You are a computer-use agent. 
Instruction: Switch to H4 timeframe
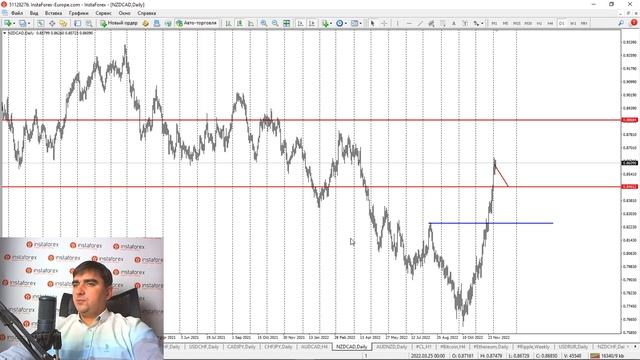point(550,23)
